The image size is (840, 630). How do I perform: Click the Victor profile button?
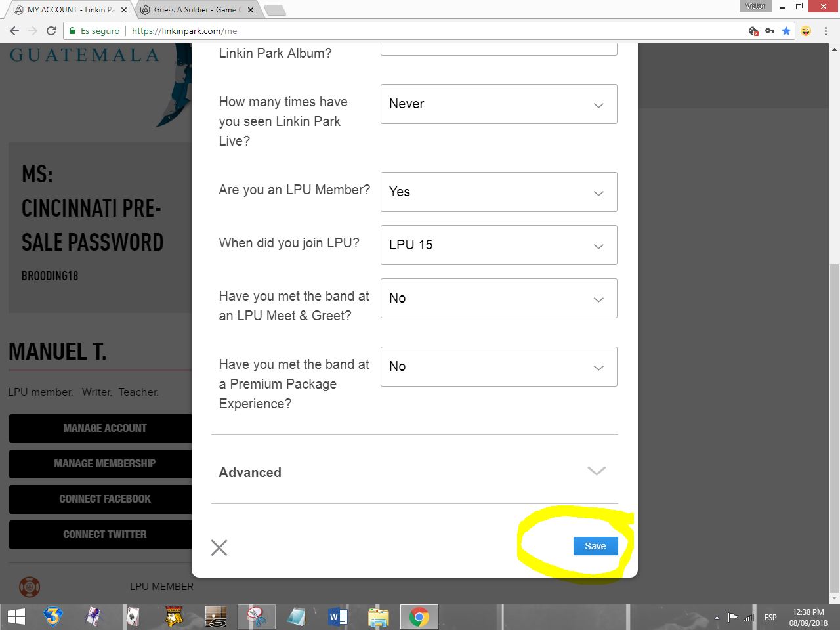pyautogui.click(x=755, y=6)
